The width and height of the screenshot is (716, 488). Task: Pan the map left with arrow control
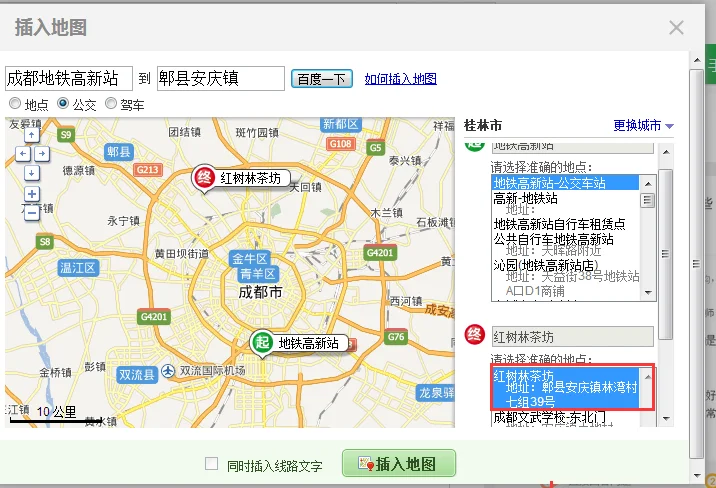(22, 154)
